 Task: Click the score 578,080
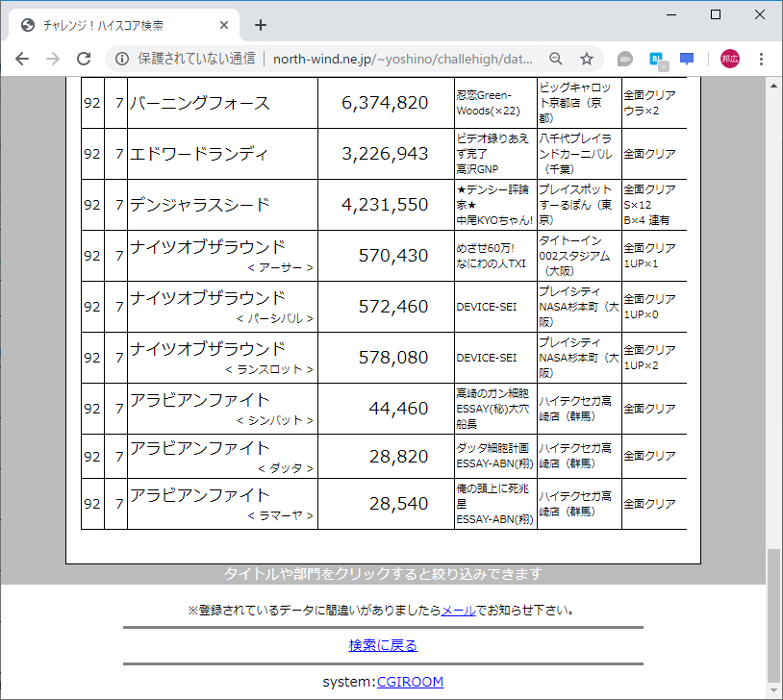point(393,358)
